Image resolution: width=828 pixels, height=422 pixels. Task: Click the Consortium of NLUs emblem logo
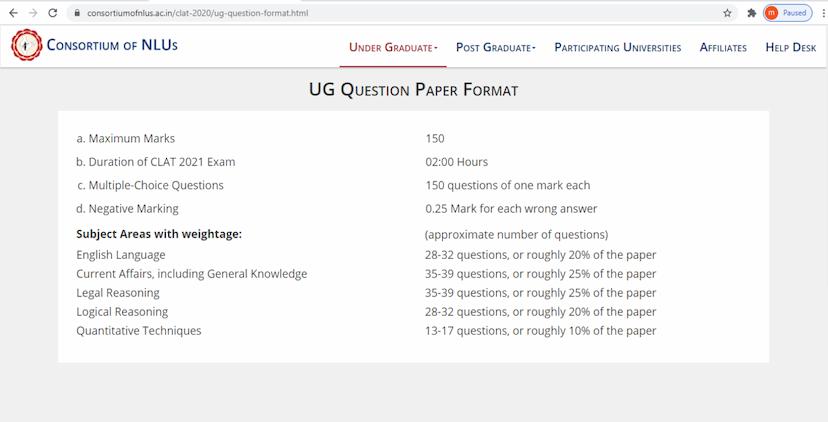tap(26, 45)
